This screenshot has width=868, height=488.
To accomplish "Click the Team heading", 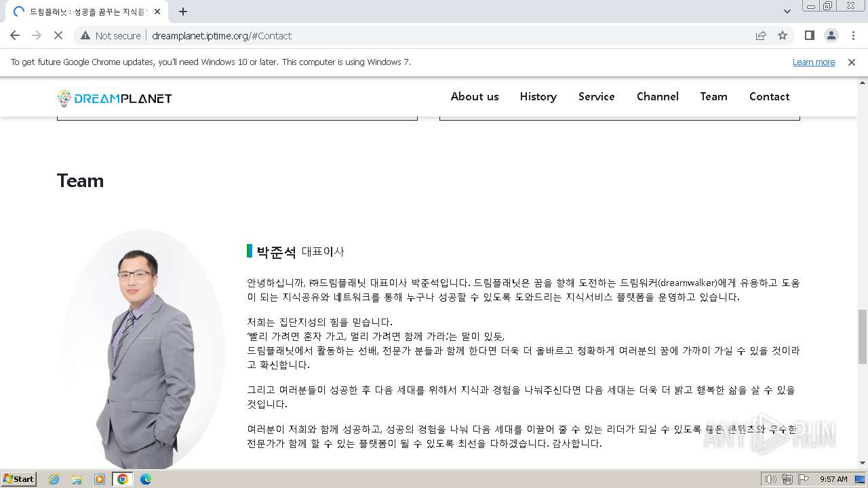I will point(80,181).
